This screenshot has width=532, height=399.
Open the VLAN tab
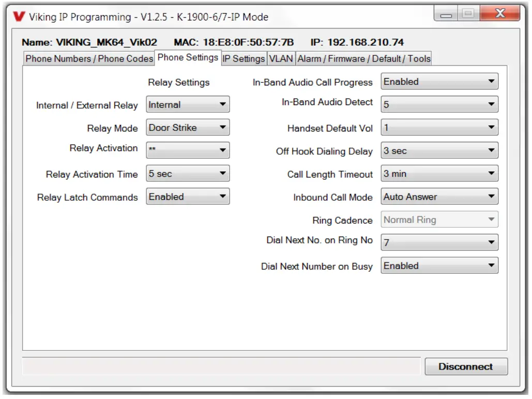(x=280, y=58)
